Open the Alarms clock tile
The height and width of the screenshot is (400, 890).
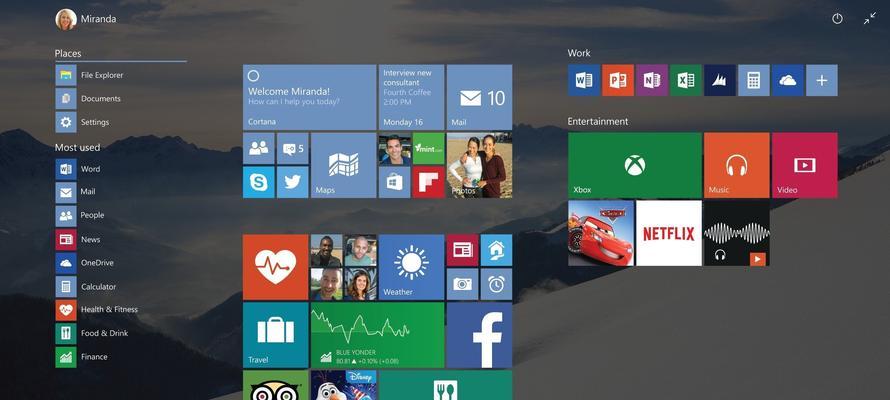tap(497, 284)
